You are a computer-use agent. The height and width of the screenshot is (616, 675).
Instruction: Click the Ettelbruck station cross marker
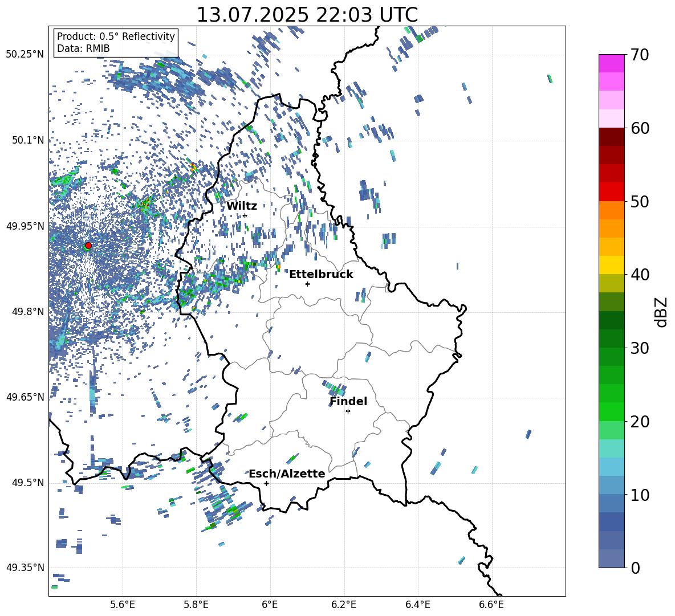(307, 284)
